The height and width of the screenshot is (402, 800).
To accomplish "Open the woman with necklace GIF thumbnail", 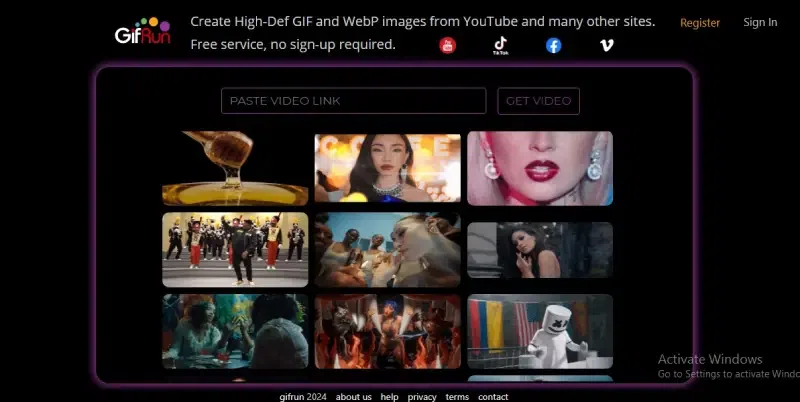I will tap(387, 168).
